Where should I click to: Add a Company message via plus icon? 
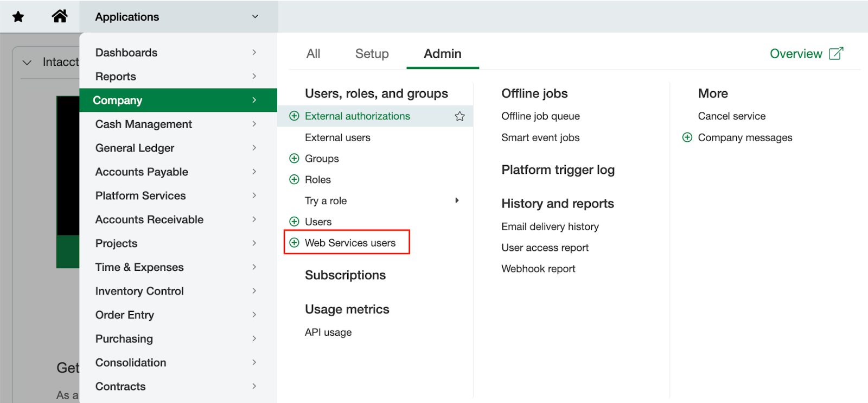click(687, 137)
